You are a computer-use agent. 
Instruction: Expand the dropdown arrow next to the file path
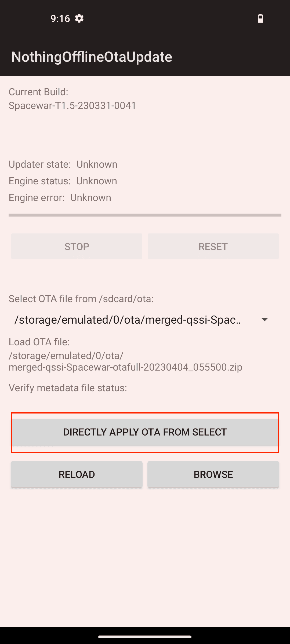(264, 320)
